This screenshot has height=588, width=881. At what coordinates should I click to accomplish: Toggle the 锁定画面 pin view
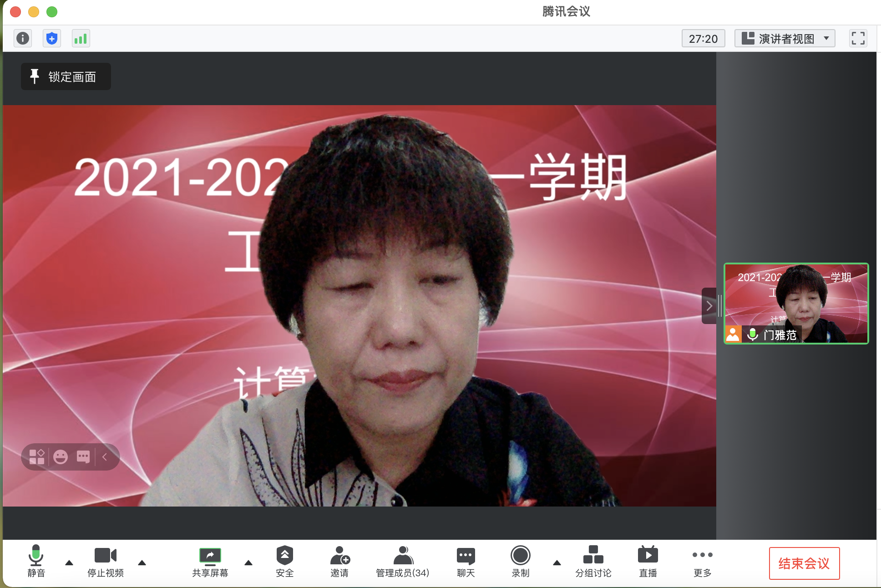point(66,76)
